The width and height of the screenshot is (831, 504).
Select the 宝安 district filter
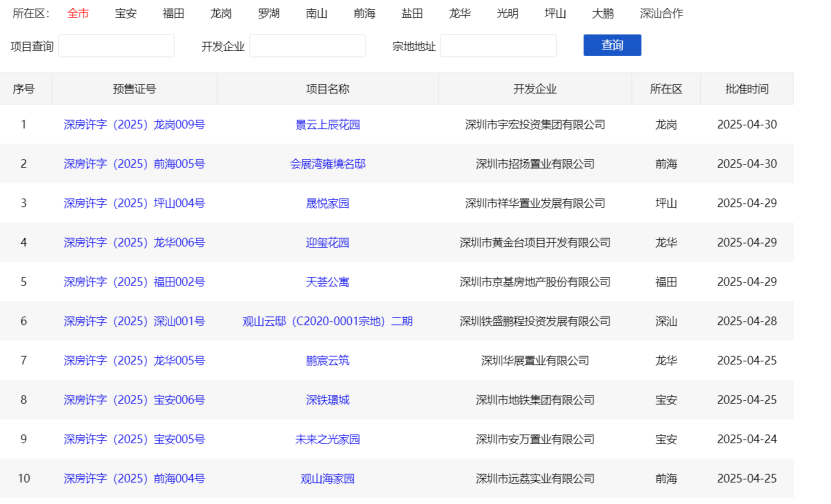pos(126,13)
